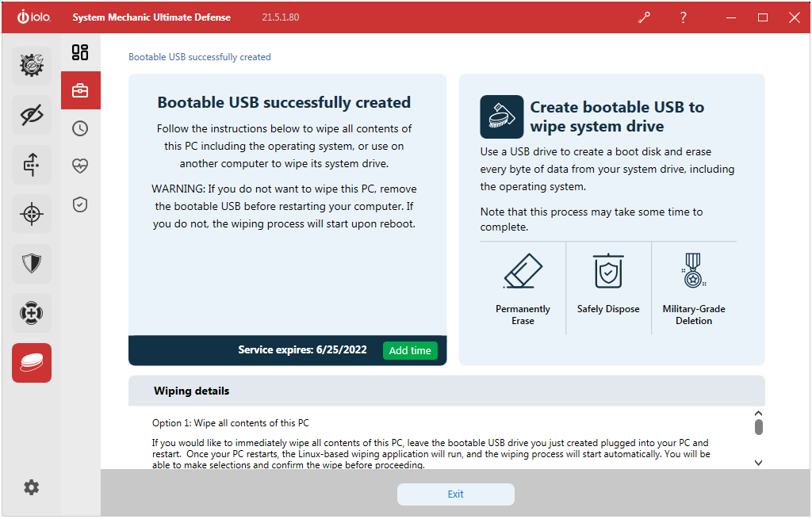The image size is (812, 519).
Task: Open the Speed Up arrow sidebar icon
Action: [x=32, y=165]
